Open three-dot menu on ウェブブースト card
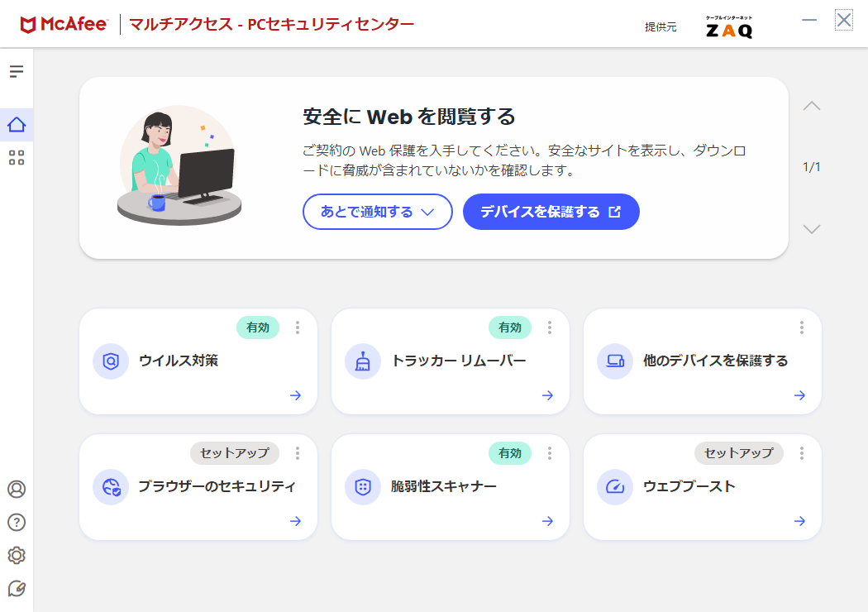 pyautogui.click(x=802, y=453)
